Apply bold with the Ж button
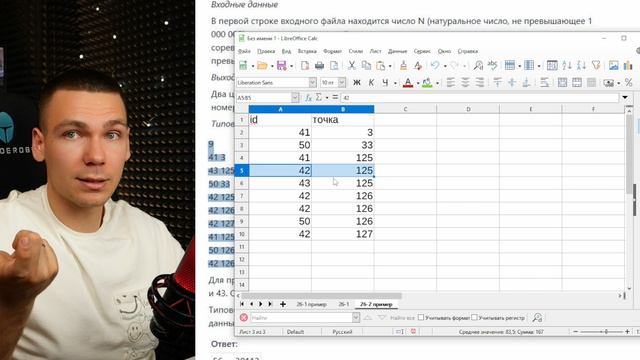 click(x=357, y=83)
